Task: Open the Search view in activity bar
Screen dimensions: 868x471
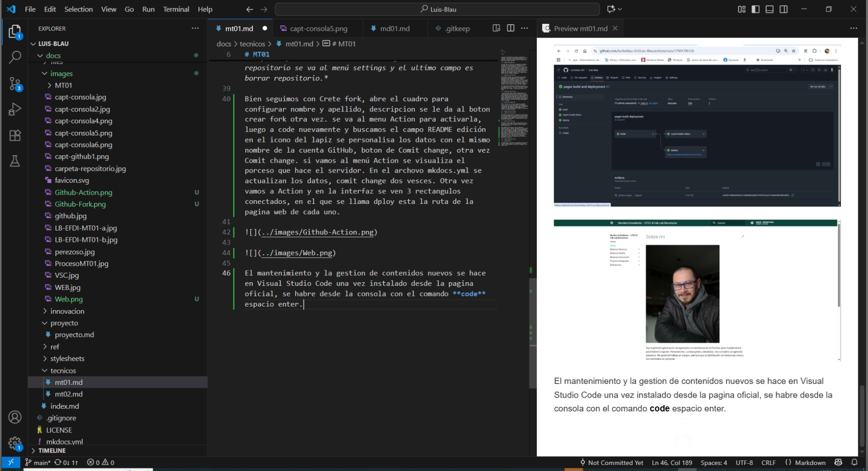Action: [x=15, y=57]
